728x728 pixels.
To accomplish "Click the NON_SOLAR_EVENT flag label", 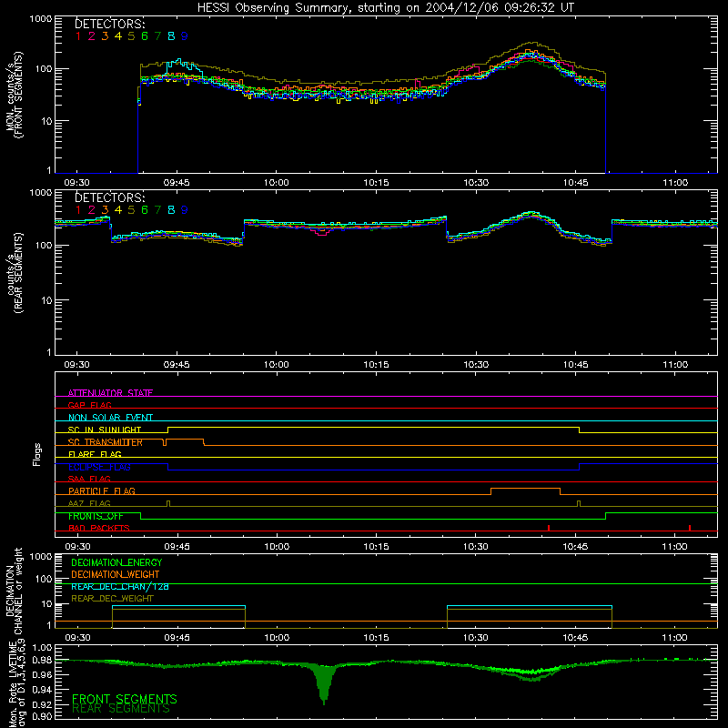I will click(x=110, y=418).
